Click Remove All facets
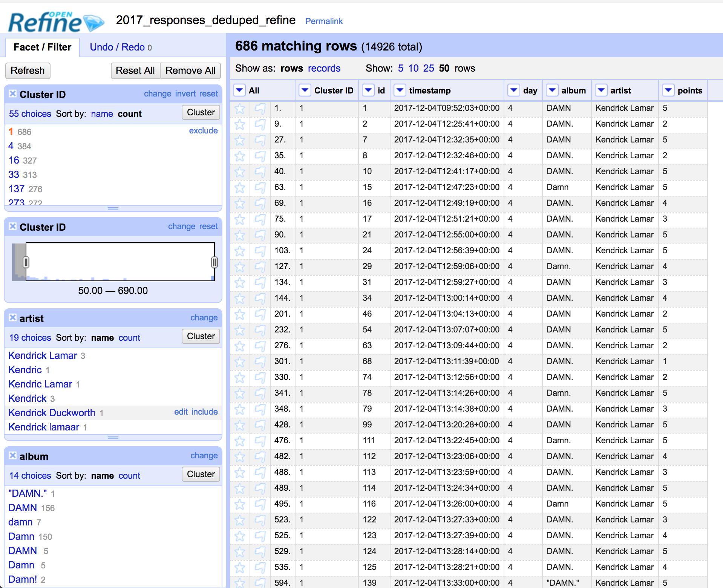The height and width of the screenshot is (588, 723). [190, 70]
